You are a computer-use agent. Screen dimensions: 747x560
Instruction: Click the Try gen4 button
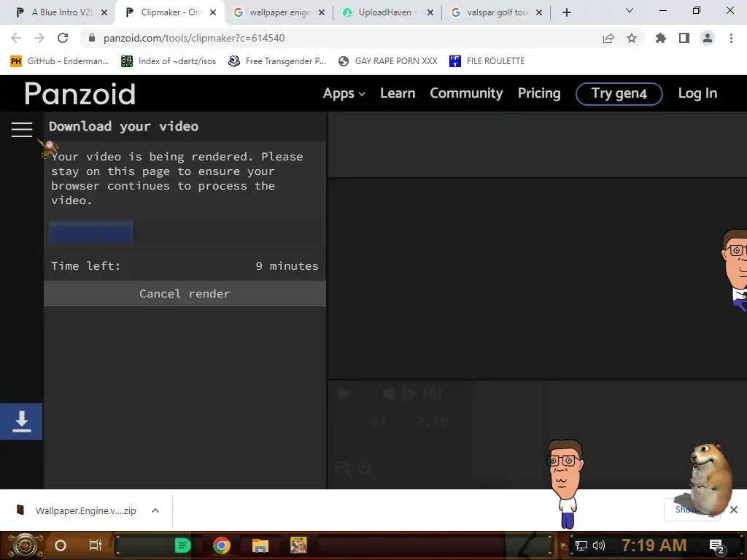619,94
